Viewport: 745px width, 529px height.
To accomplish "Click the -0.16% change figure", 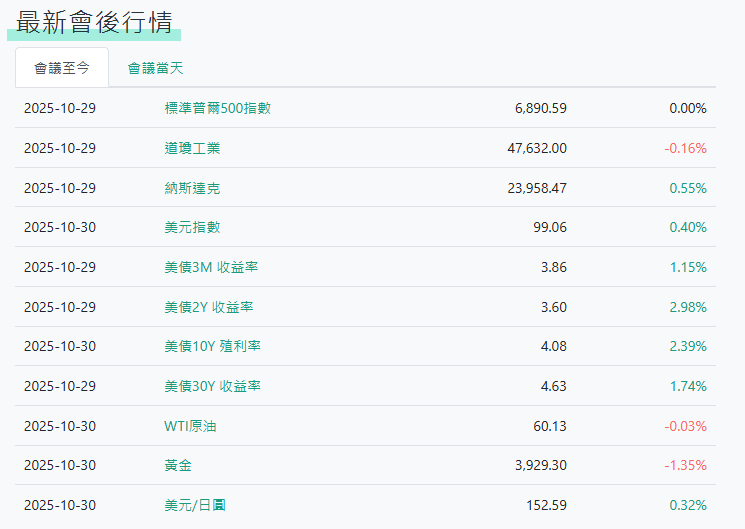I will 685,148.
